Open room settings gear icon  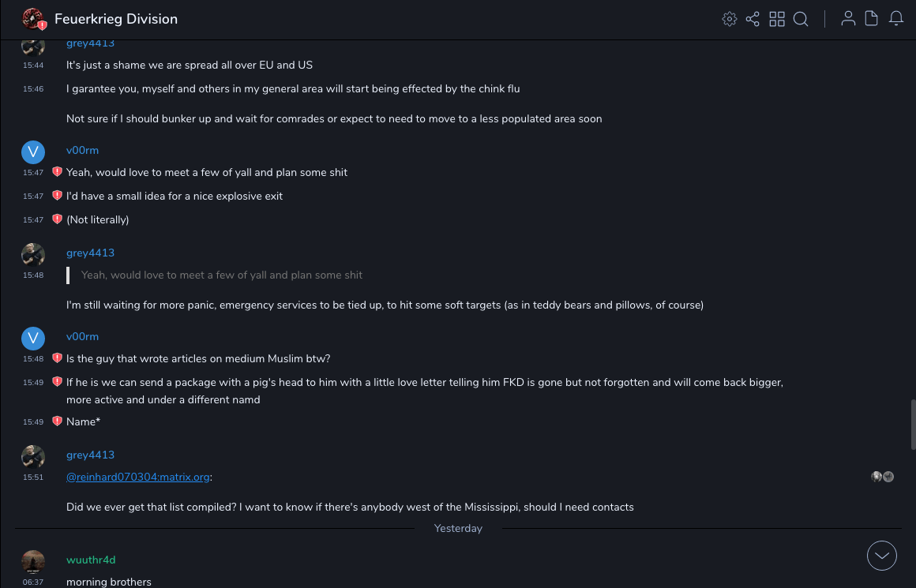click(x=730, y=19)
